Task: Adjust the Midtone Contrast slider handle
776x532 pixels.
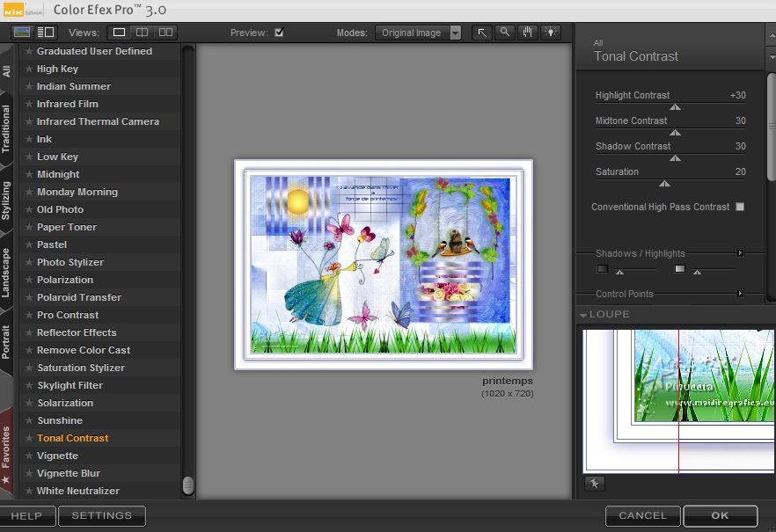Action: coord(675,133)
